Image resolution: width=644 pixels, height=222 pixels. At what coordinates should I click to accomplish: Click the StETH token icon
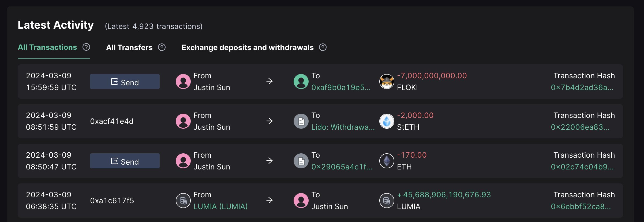pos(387,121)
